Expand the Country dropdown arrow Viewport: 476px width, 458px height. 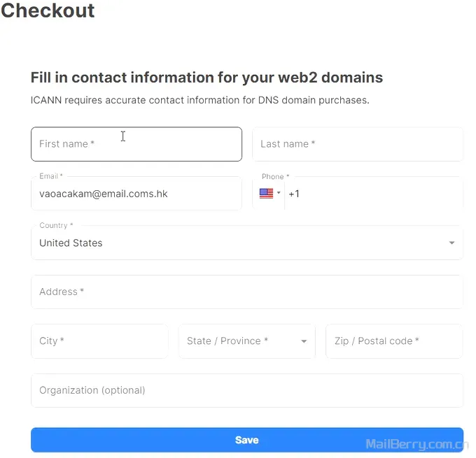point(451,243)
